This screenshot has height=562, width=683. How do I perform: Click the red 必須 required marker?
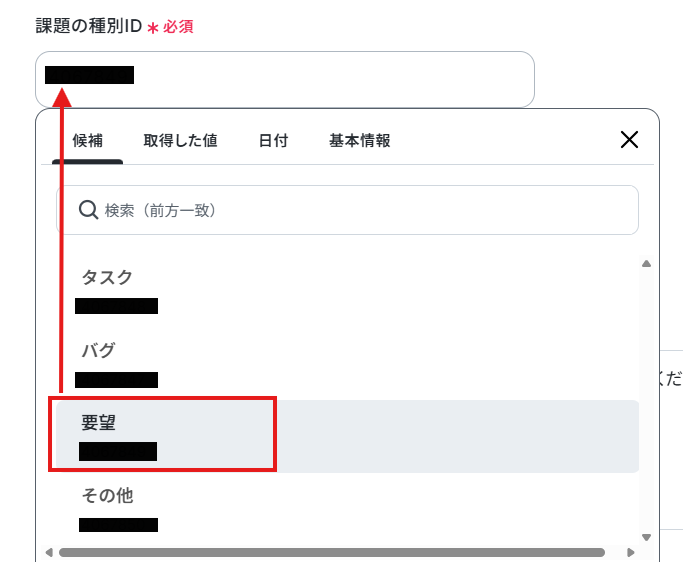point(178,27)
